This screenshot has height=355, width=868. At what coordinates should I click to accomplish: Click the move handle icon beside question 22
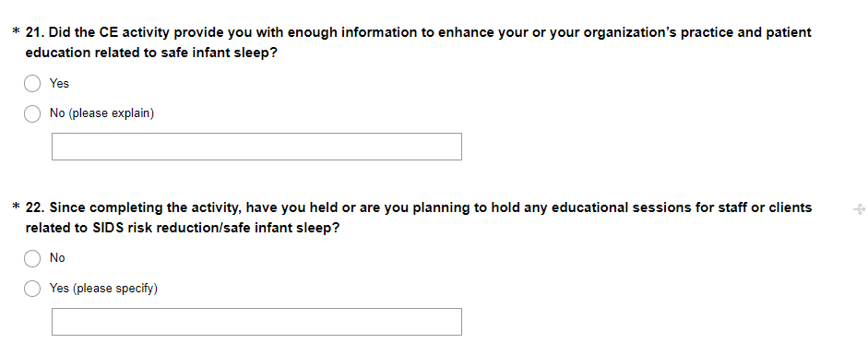(x=859, y=209)
